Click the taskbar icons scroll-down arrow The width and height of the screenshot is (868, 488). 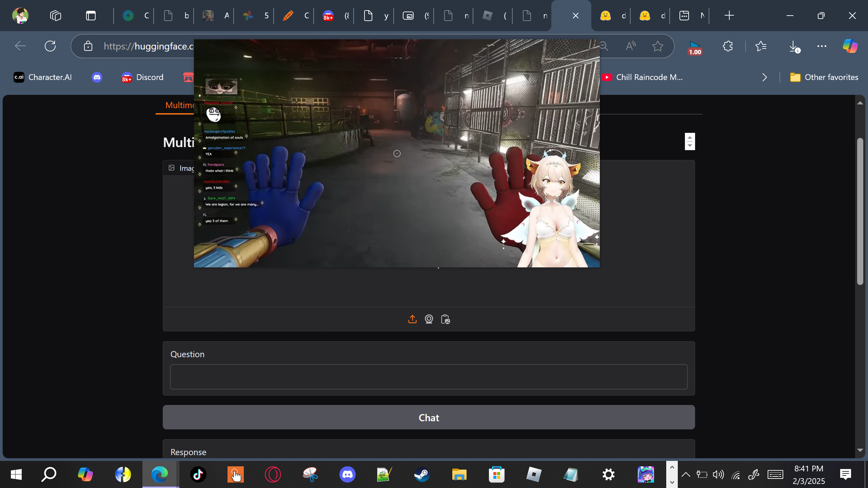[x=672, y=482]
